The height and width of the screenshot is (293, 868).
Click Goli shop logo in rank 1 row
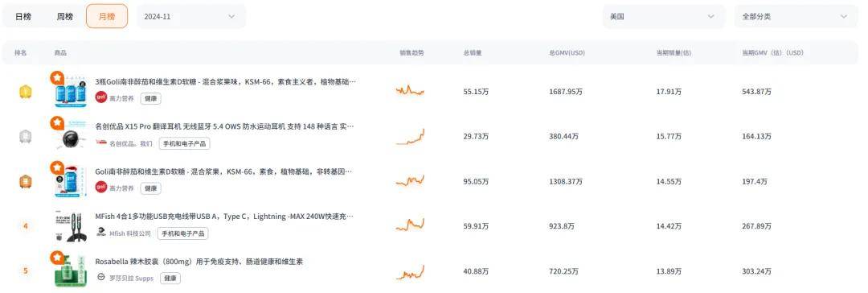coord(100,97)
